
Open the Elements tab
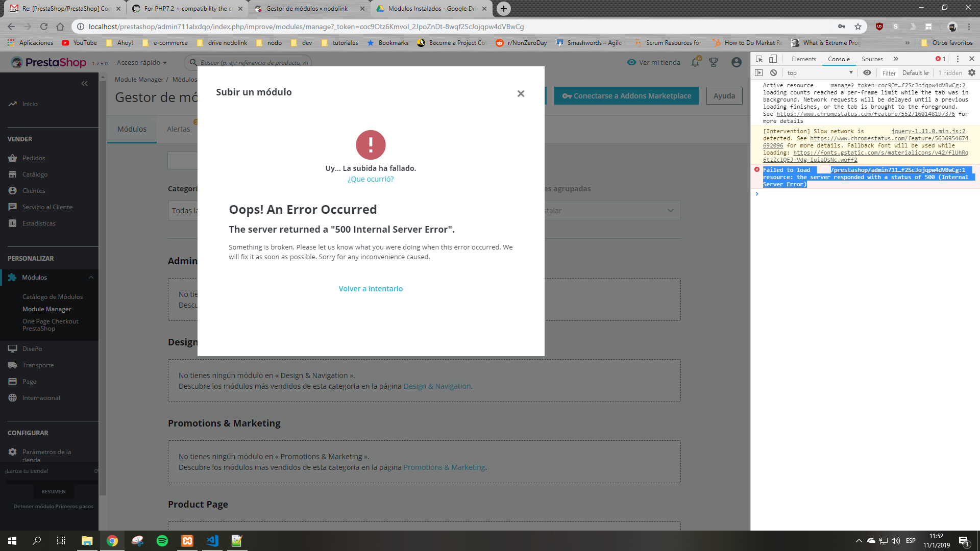804,59
